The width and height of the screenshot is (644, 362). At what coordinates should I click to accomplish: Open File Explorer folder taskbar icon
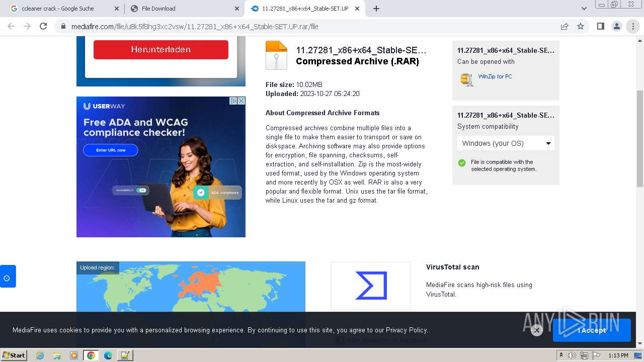(57, 355)
